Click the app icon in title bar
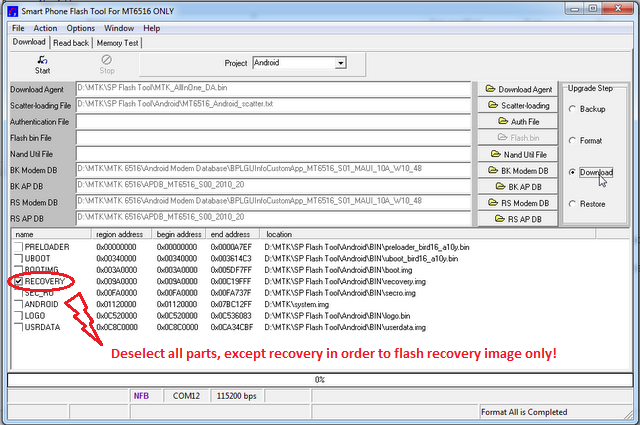Screen dimensions: 640x425 coord(13,11)
